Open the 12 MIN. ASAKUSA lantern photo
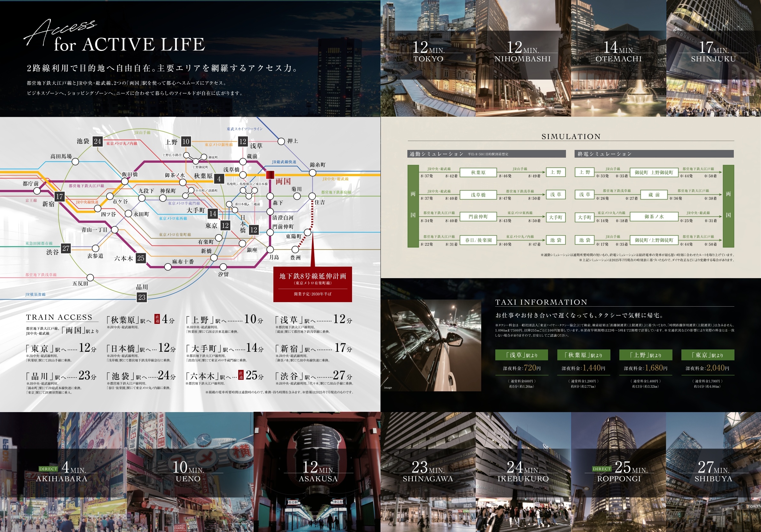This screenshot has width=761, height=532. tap(317, 472)
